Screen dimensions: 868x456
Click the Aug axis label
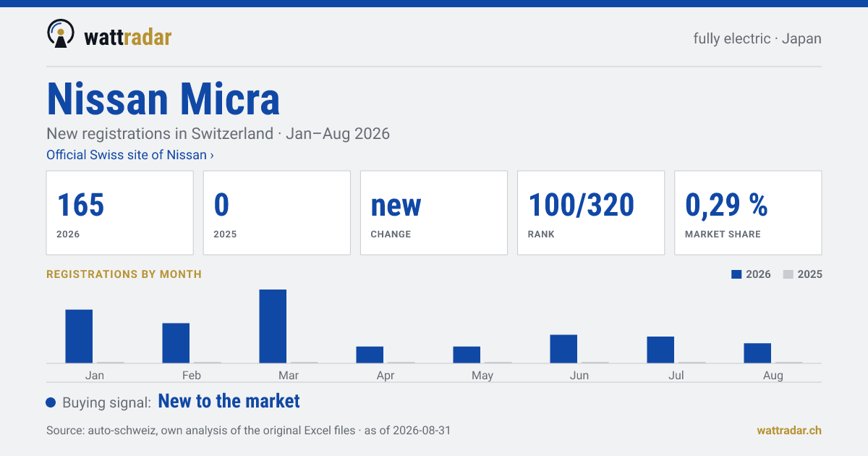point(773,375)
